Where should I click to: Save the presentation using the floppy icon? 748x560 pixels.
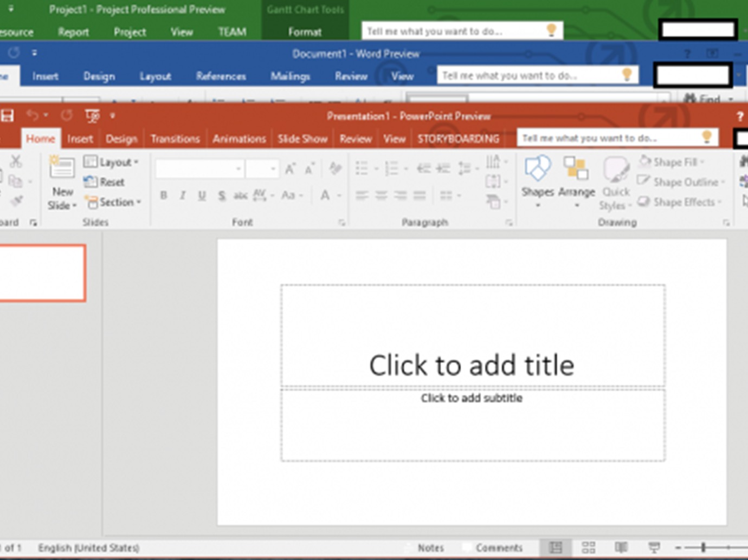pyautogui.click(x=7, y=115)
